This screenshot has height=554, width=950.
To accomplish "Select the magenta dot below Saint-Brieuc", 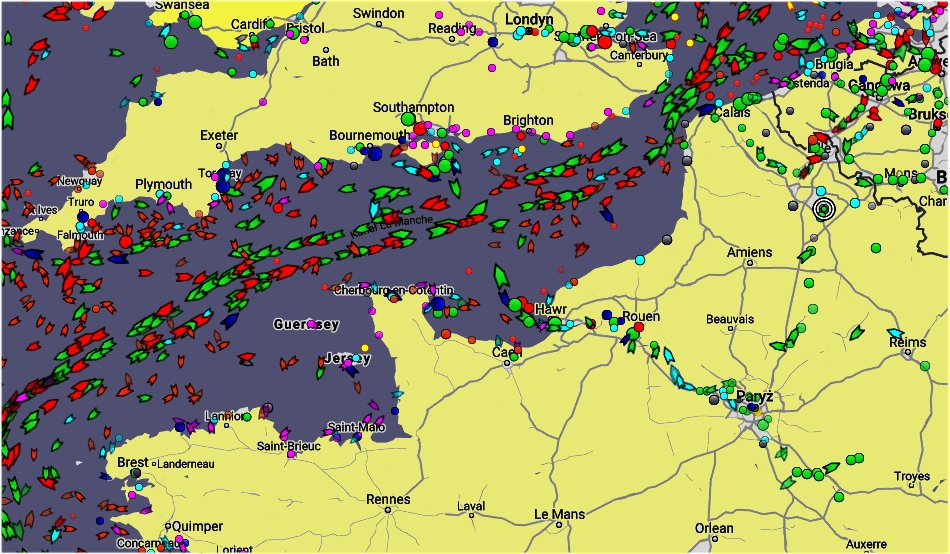I will [291, 455].
